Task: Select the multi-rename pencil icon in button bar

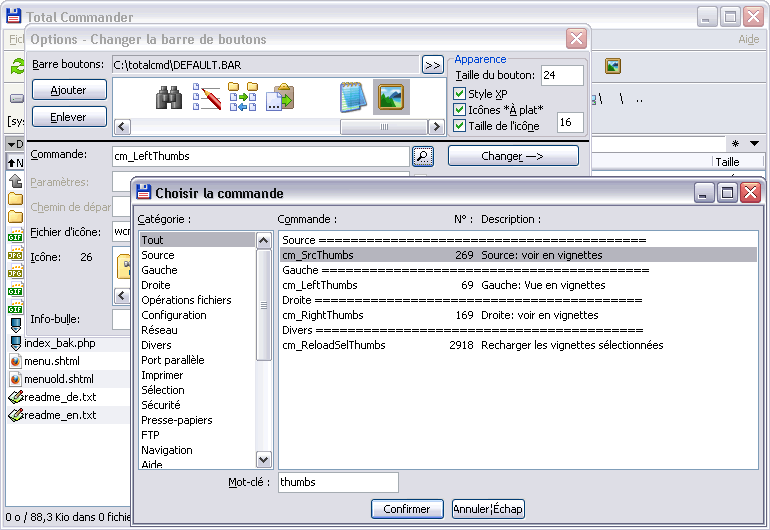Action: pos(206,96)
